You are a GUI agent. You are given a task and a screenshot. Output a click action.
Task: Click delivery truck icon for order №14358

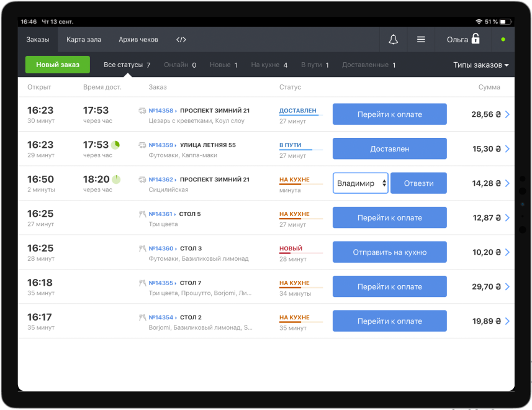[x=142, y=111]
